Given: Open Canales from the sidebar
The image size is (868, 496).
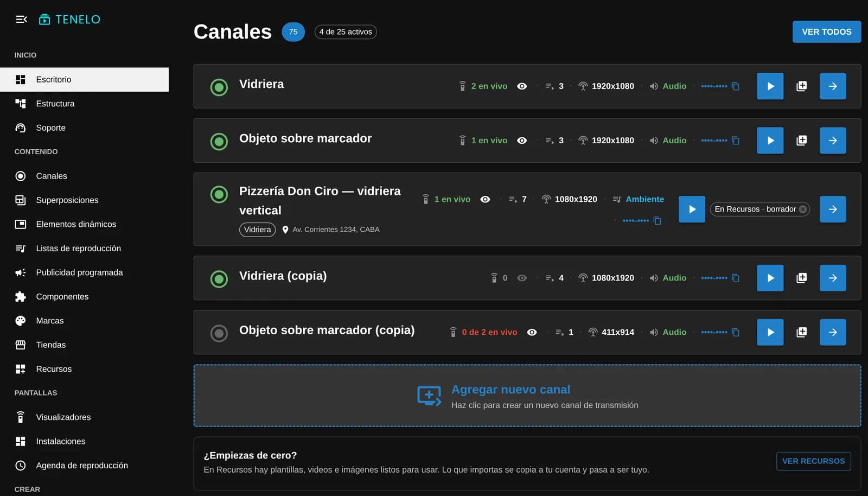Looking at the screenshot, I should pos(84,176).
